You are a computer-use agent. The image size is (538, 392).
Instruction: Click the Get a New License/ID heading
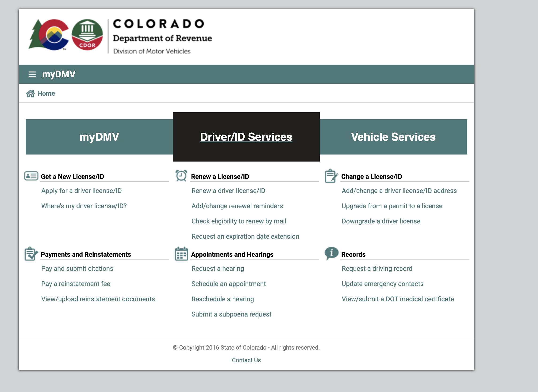(73, 177)
